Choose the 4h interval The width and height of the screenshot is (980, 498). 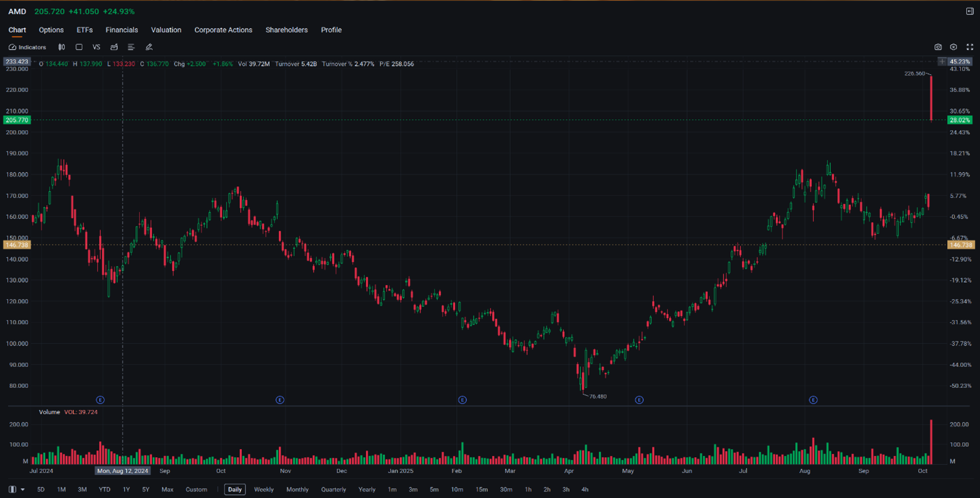tap(585, 489)
